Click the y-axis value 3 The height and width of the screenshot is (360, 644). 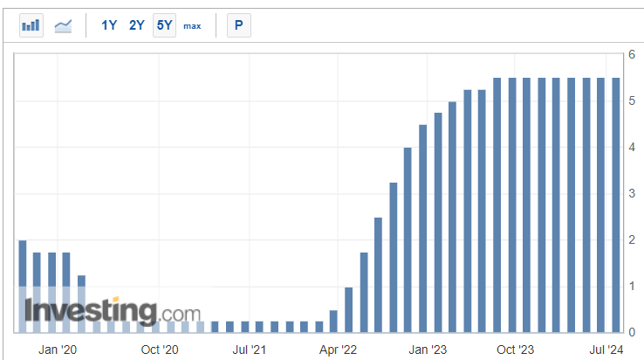point(632,193)
